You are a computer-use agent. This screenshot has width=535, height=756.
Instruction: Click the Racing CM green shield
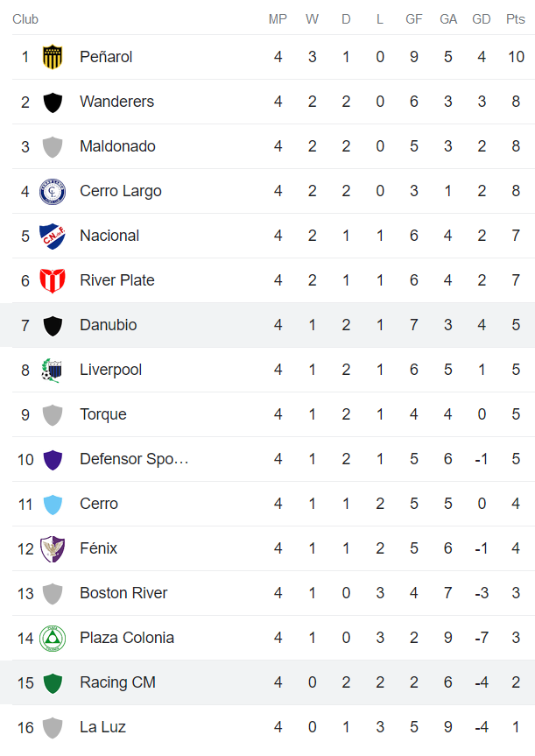point(53,682)
